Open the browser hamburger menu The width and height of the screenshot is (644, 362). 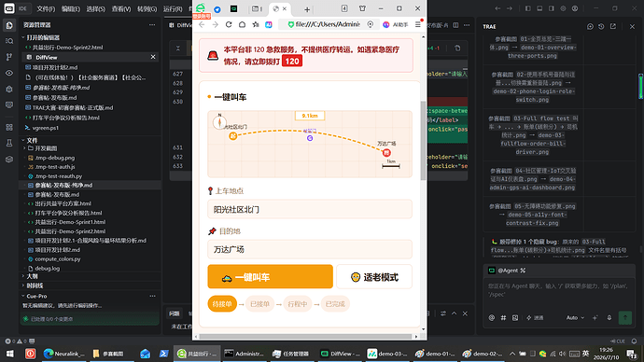click(418, 24)
